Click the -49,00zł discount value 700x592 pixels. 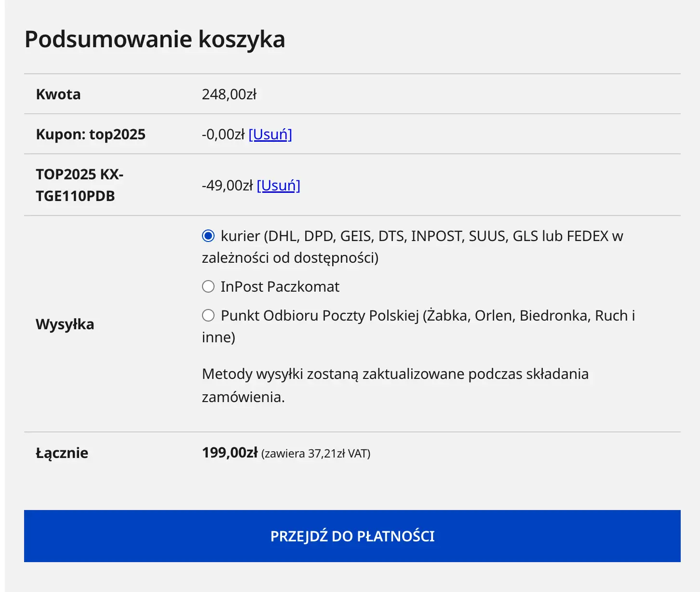pos(227,185)
